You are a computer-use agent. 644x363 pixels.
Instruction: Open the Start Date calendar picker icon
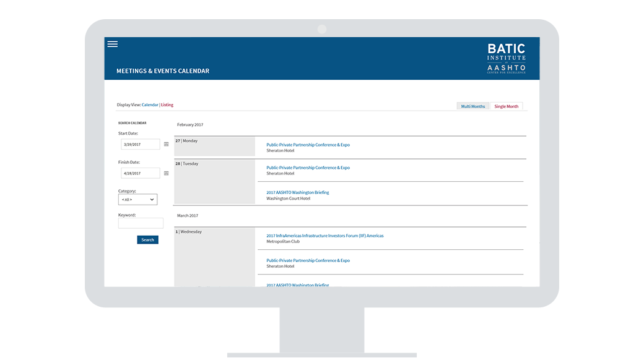(166, 144)
